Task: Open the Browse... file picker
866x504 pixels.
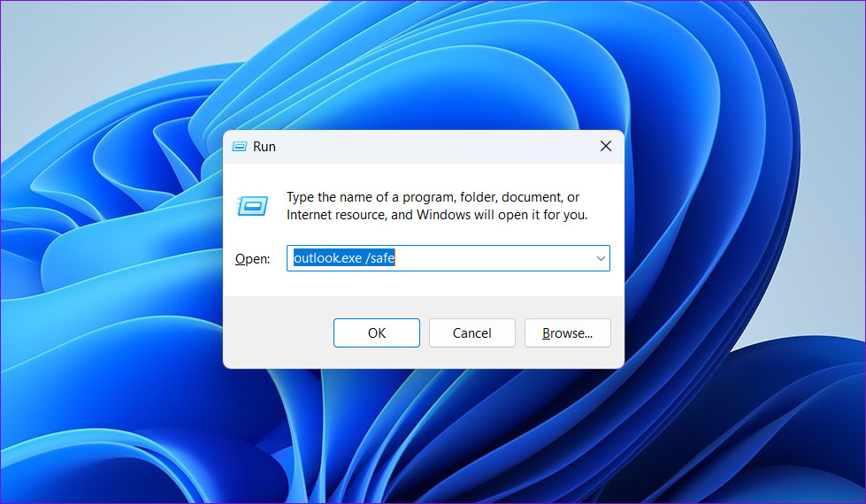Action: [568, 332]
